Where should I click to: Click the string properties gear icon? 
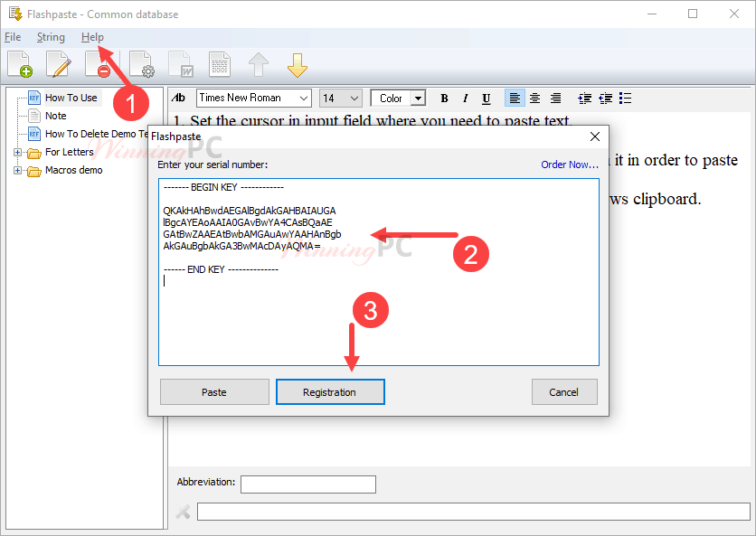click(142, 64)
